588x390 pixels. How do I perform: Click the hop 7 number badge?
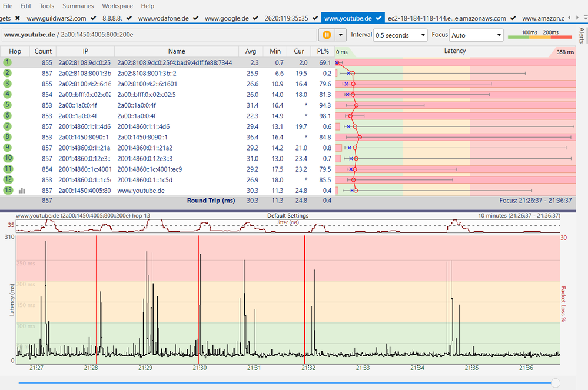click(7, 126)
